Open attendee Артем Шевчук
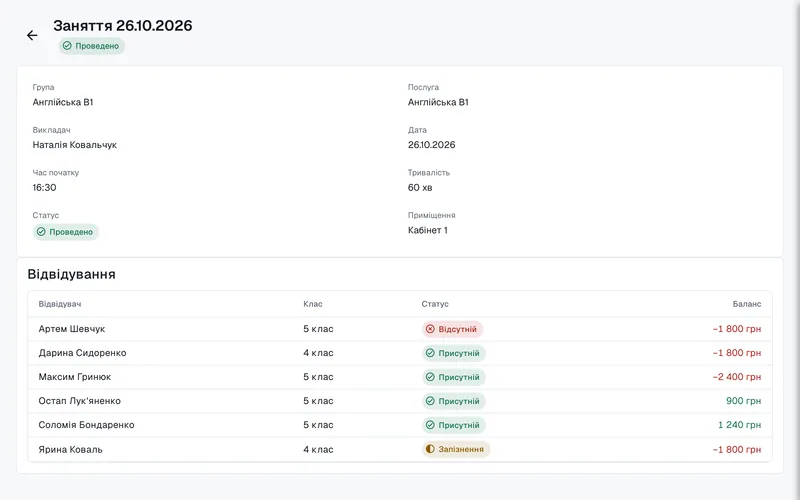The height and width of the screenshot is (500, 800). [72, 329]
